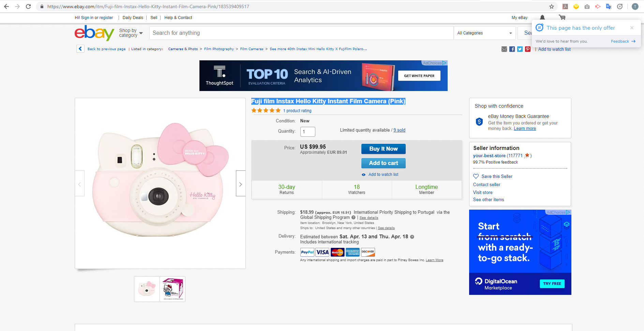Save this Seller heart toggle

[493, 176]
